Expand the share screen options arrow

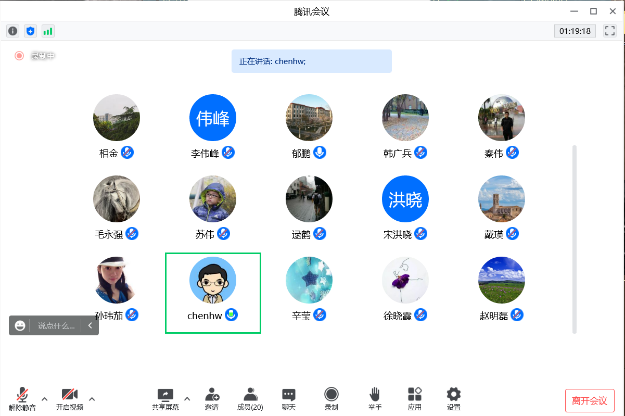(187, 398)
